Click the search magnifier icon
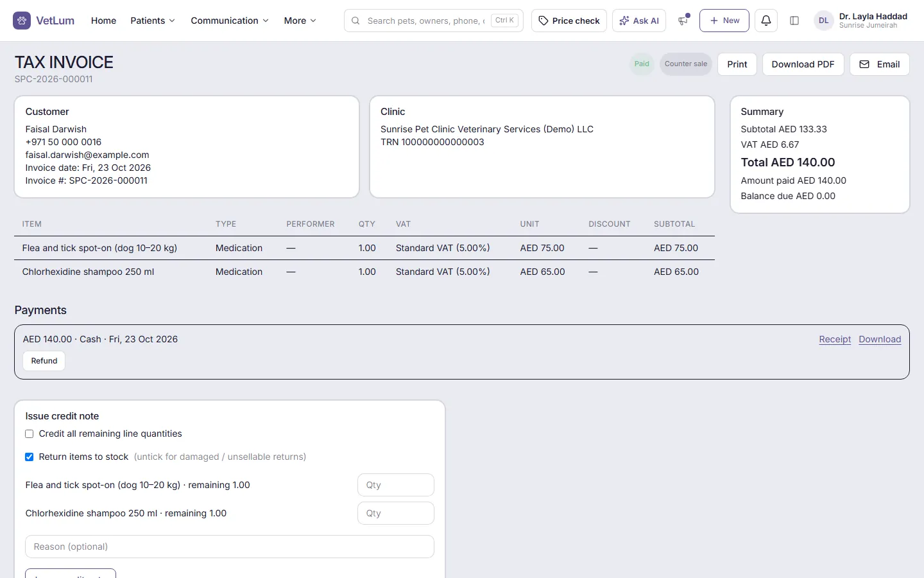Screen dimensions: 924x578 pos(355,21)
